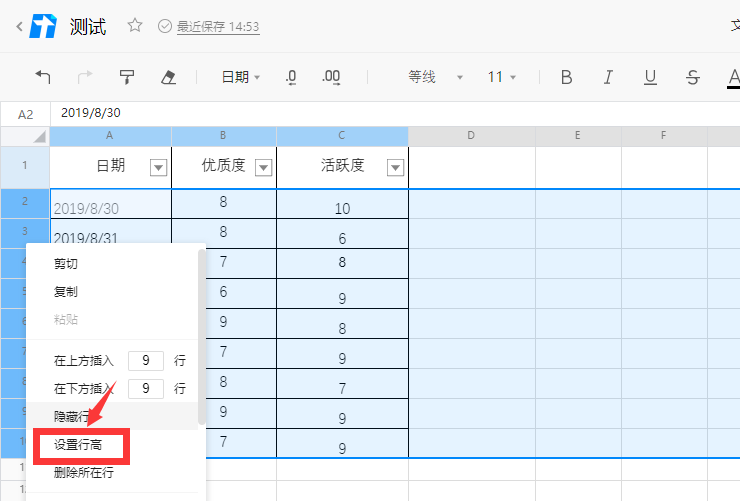Star the document as favorite
740x501 pixels.
tap(135, 26)
